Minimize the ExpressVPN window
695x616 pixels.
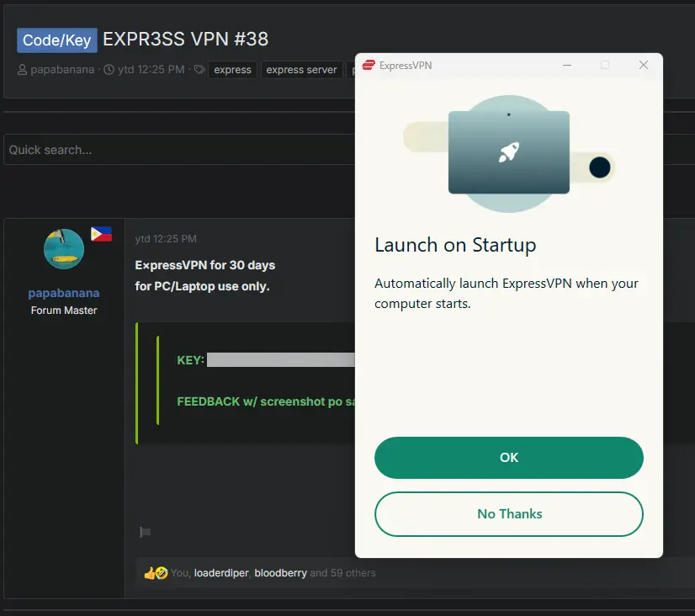(567, 65)
